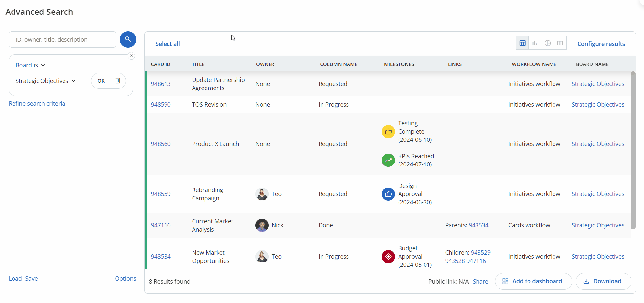Click the Testing Complete thumbs-up milestone icon
The width and height of the screenshot is (644, 303).
[x=388, y=132]
